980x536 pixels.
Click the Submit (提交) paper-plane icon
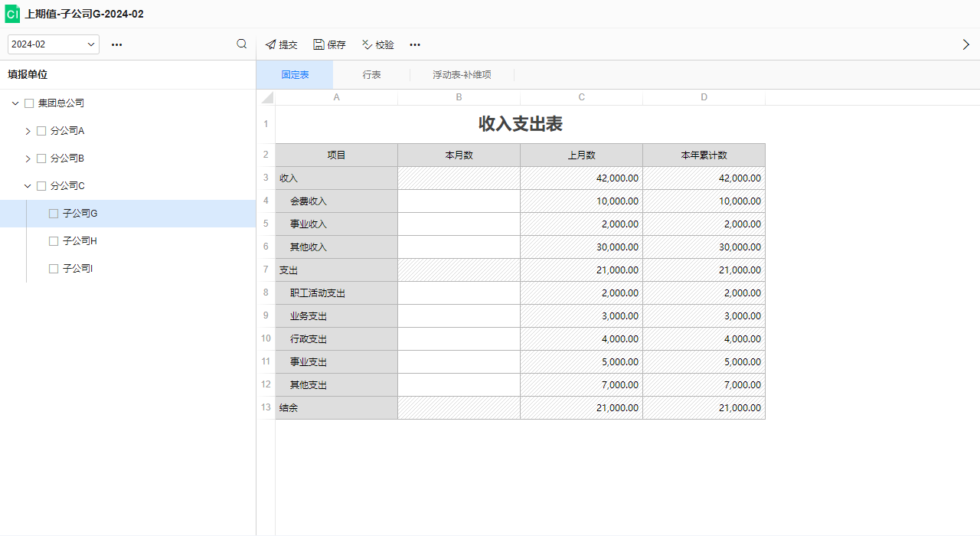270,45
